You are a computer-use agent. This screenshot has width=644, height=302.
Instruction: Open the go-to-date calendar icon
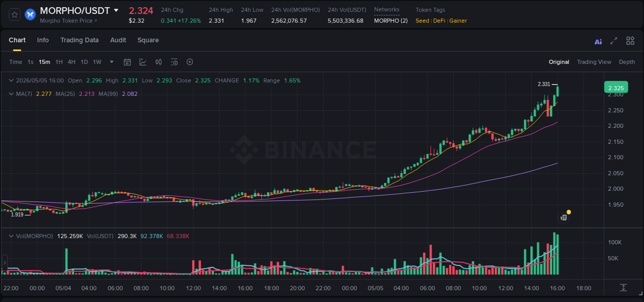(x=127, y=62)
